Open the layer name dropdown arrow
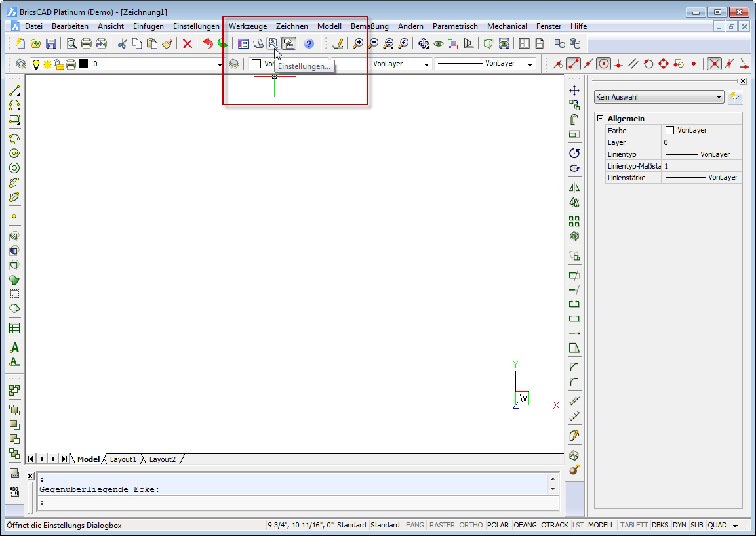Viewport: 756px width, 536px height. (x=220, y=64)
